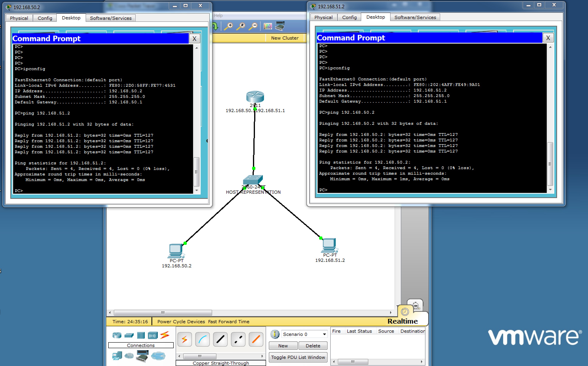Click the 2960-24TT switch on the workspace
Image resolution: width=588 pixels, height=366 pixels.
pyautogui.click(x=253, y=180)
